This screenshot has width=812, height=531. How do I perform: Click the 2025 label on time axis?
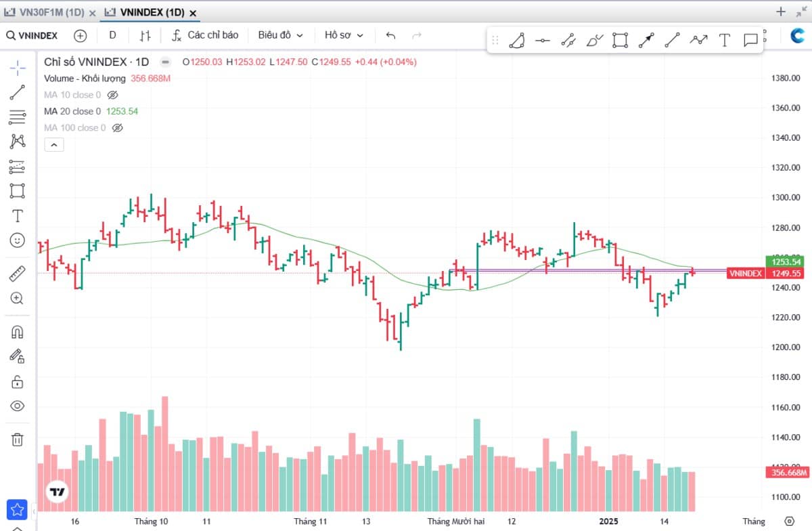click(609, 521)
